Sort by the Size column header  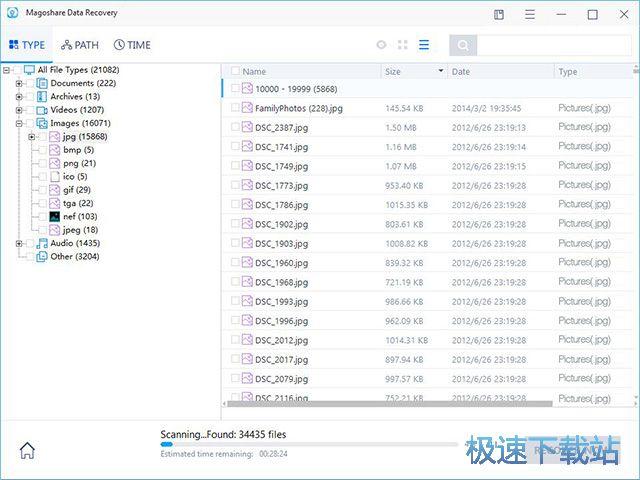(393, 71)
